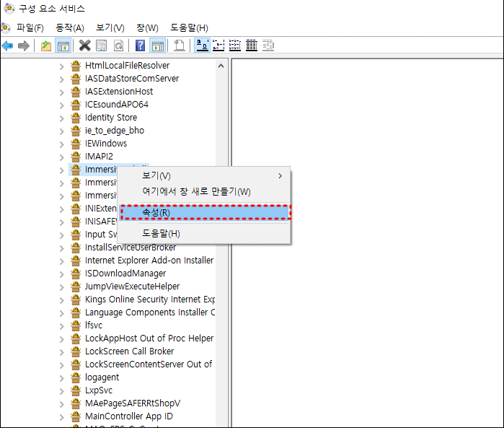Viewport: 504px width, 428px height.
Task: Switch to Detail view toolbar icon
Action: (252, 45)
